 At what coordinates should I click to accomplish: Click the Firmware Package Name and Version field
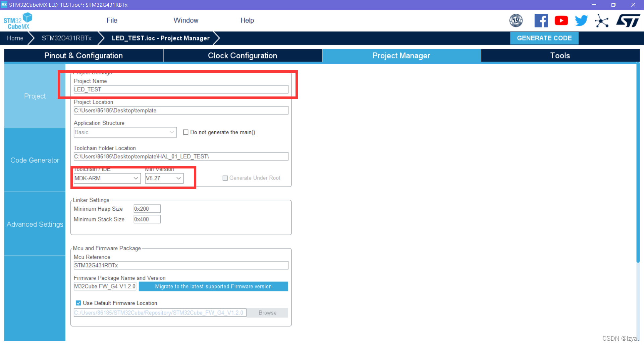click(x=105, y=286)
